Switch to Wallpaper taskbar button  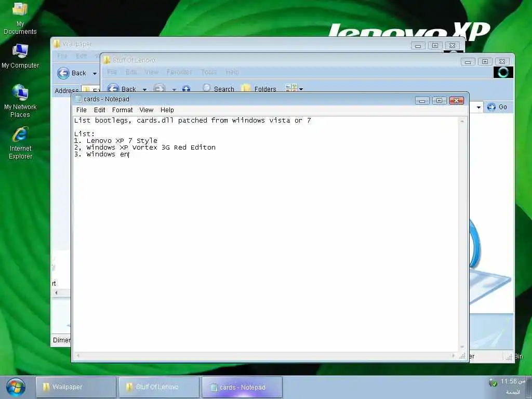coord(76,387)
